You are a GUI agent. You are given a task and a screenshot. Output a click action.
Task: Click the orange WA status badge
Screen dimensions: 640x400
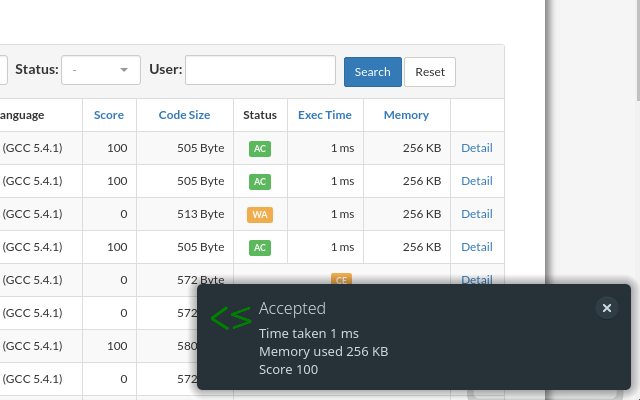coord(260,215)
